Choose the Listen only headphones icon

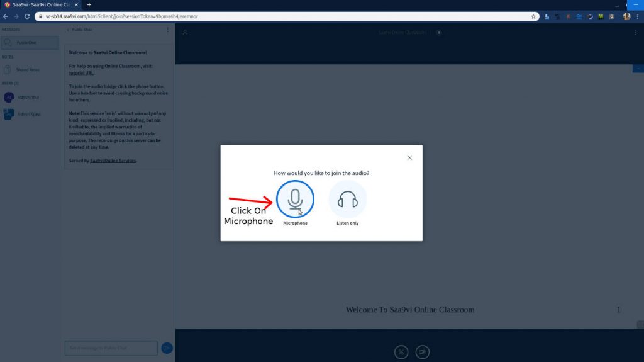coord(347,200)
